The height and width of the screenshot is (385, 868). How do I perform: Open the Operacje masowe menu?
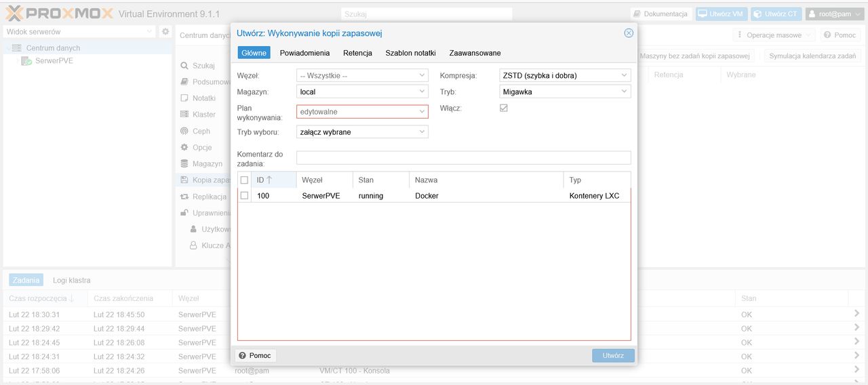pyautogui.click(x=774, y=35)
